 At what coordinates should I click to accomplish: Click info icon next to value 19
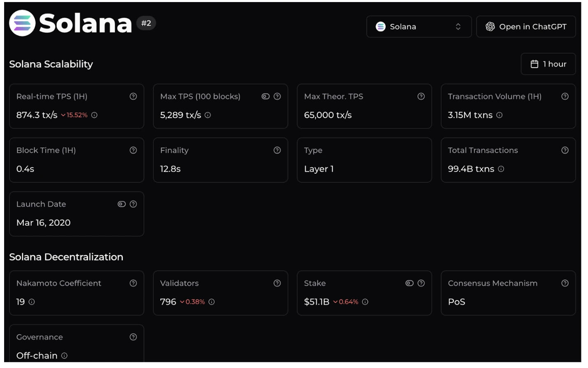[32, 302]
